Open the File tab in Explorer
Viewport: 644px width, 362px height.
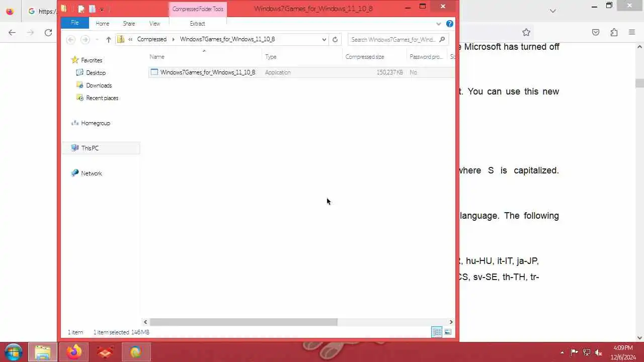click(74, 23)
